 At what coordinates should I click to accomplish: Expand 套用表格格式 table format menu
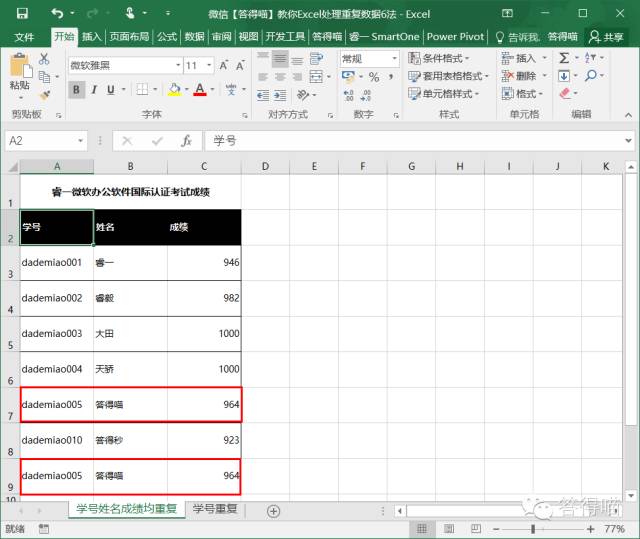448,76
